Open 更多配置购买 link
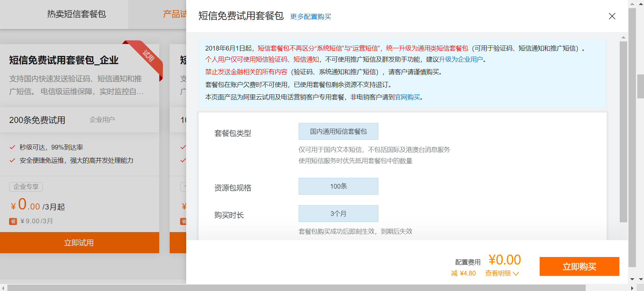 point(311,17)
